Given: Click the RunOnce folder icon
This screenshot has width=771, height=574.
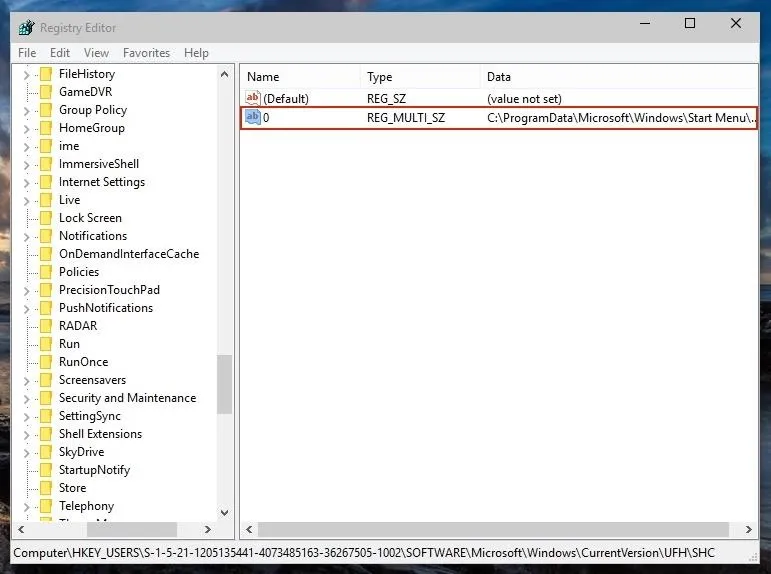Looking at the screenshot, I should (x=46, y=362).
